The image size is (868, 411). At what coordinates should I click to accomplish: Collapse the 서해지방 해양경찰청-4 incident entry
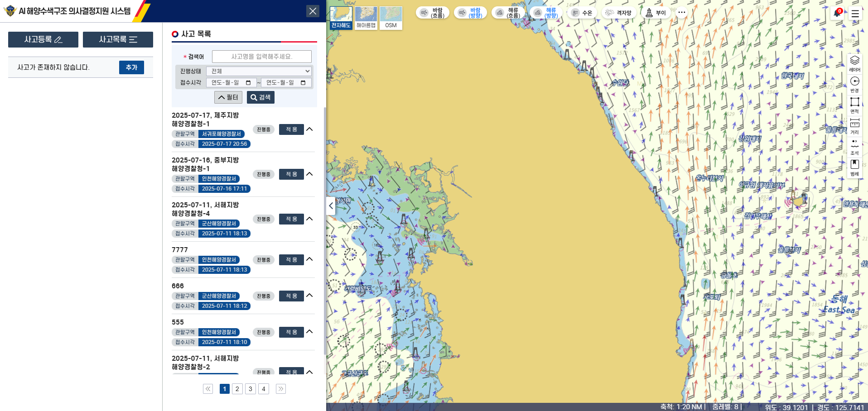pos(309,219)
